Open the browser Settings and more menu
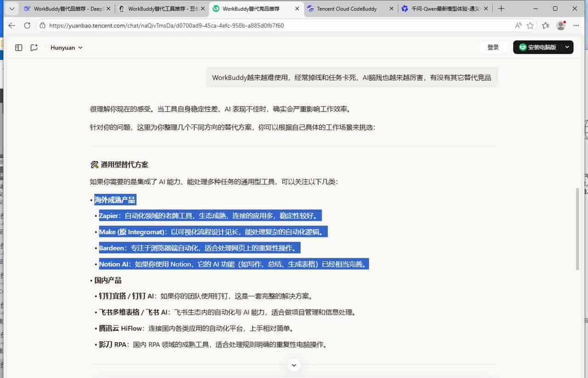Image resolution: width=588 pixels, height=378 pixels. (576, 26)
